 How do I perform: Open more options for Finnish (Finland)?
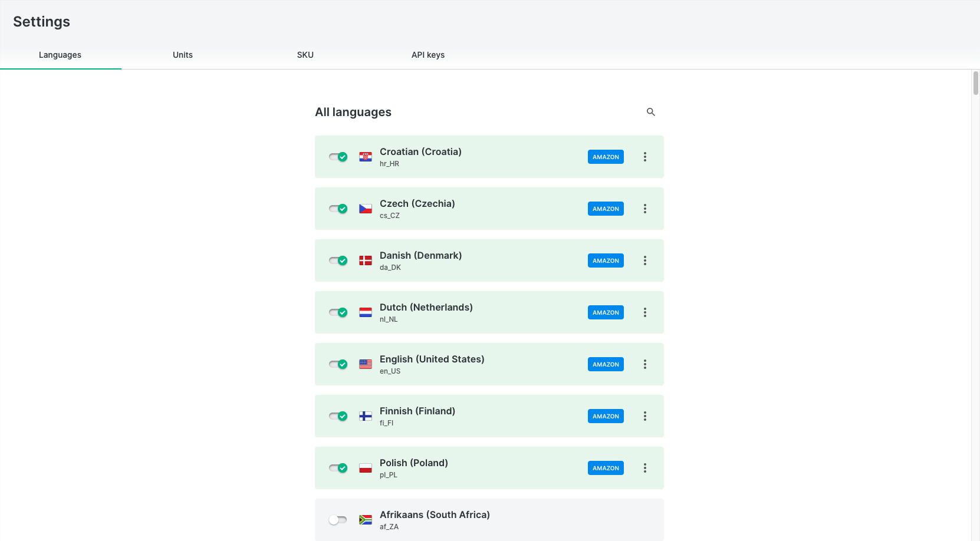coord(645,416)
